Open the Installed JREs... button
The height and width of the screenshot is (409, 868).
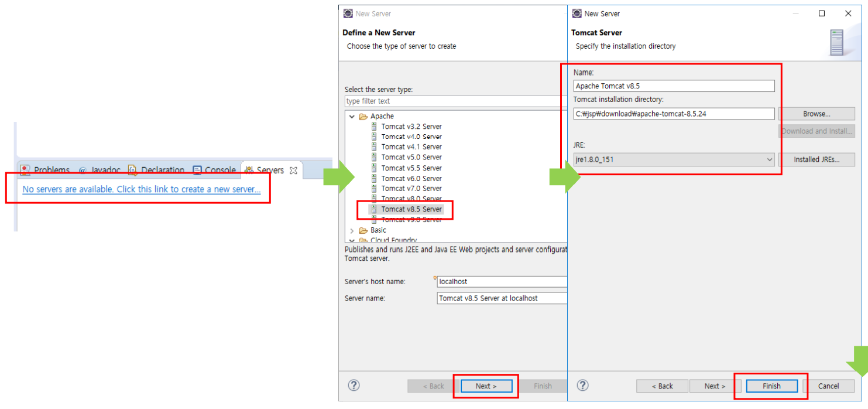pos(816,159)
